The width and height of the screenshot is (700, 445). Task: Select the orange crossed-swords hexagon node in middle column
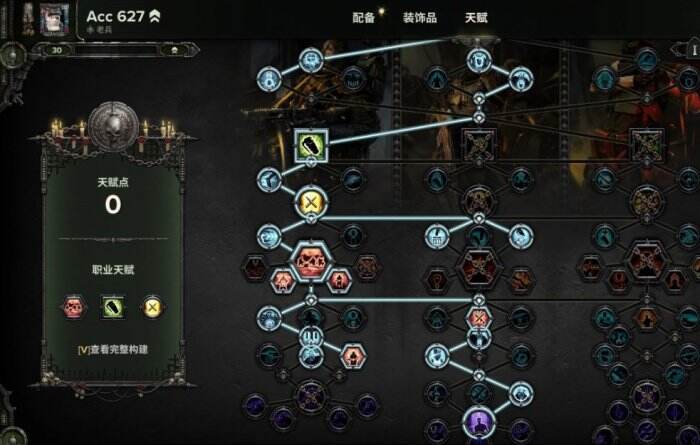tap(479, 318)
